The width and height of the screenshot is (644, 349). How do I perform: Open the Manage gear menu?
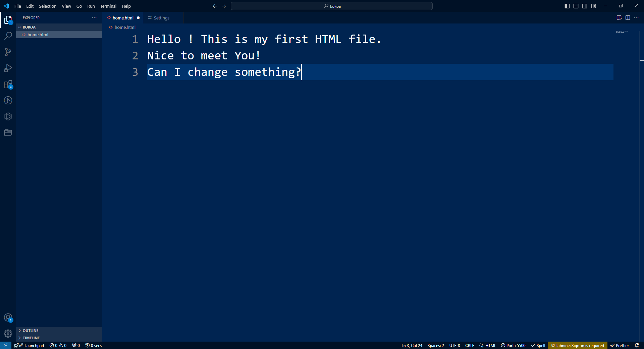coord(8,334)
